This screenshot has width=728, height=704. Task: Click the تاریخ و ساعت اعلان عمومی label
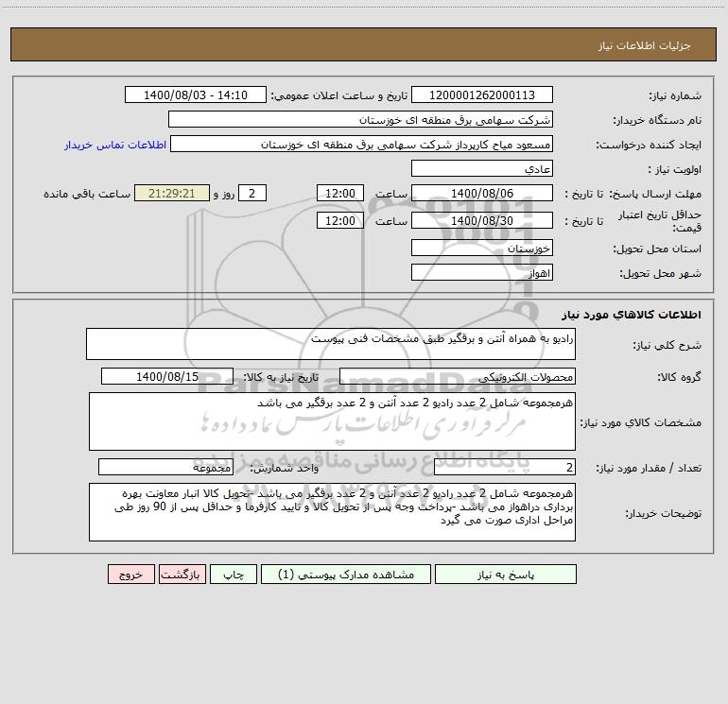(x=339, y=95)
